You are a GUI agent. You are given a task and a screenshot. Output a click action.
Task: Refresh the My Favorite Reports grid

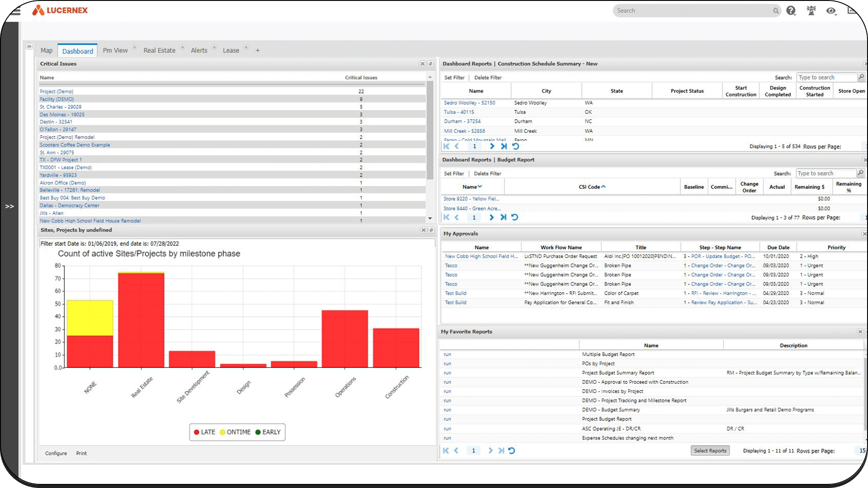(x=511, y=450)
